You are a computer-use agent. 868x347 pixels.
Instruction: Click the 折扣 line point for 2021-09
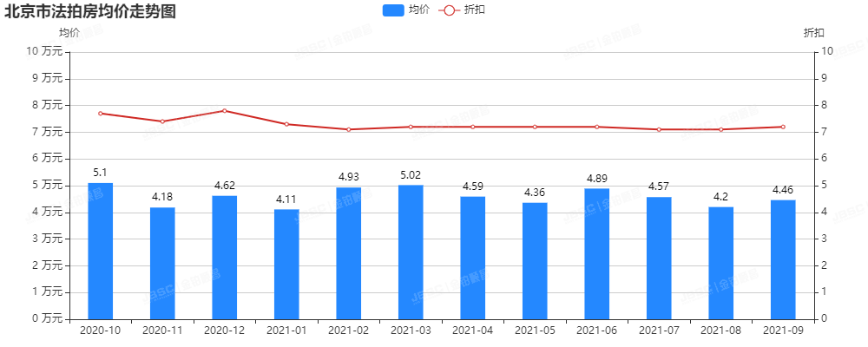click(783, 127)
